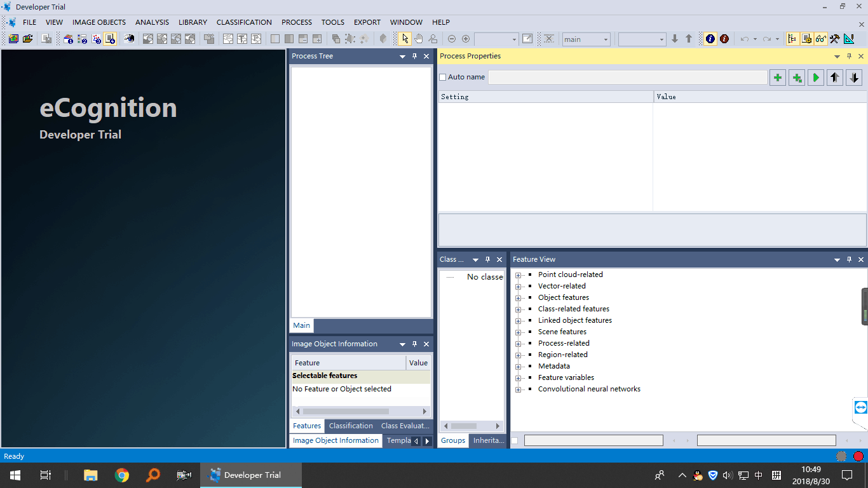Click the black up arrow in Process Properties
868x488 pixels.
point(835,78)
